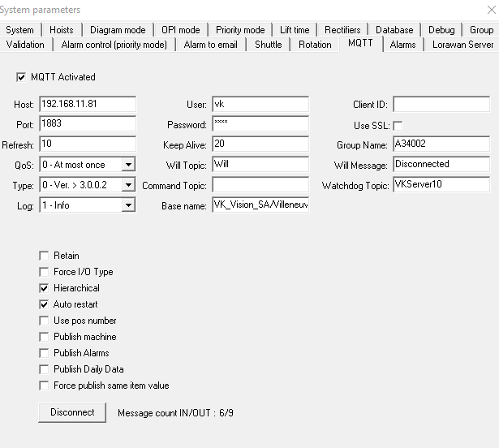Select the empty Client ID field

pos(441,104)
